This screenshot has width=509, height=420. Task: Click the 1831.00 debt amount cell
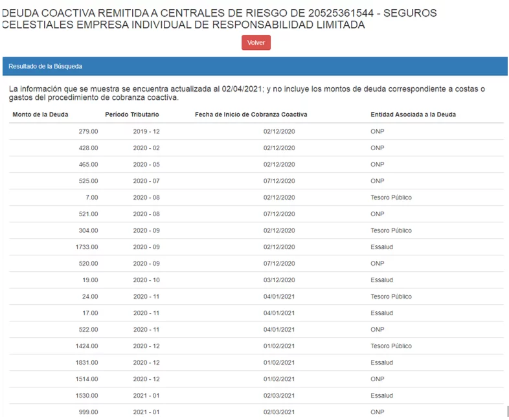tap(87, 362)
